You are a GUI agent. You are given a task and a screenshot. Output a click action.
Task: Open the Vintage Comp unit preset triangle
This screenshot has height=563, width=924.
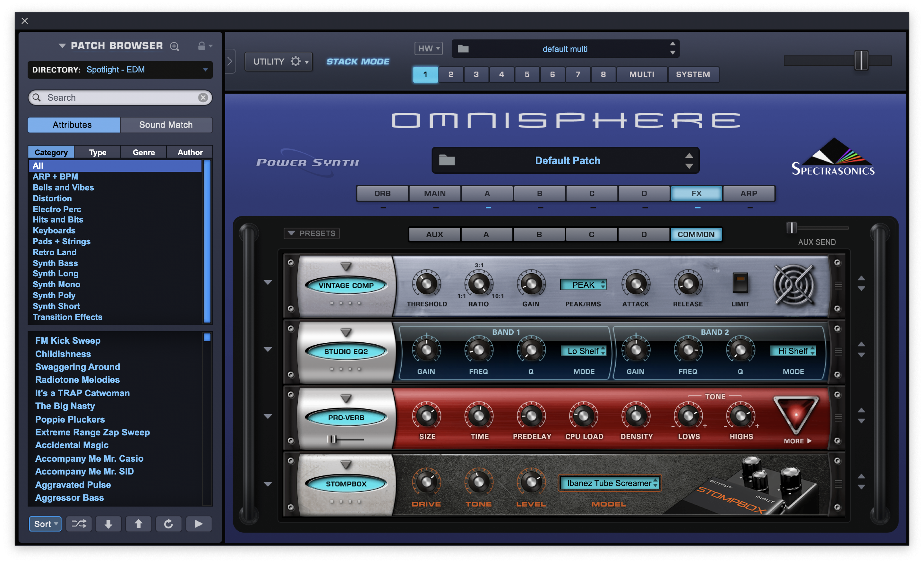346,266
